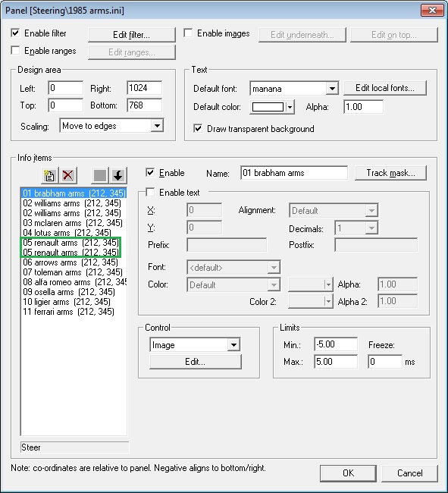Click the Default color white swatch
This screenshot has width=448, height=493.
pos(268,107)
